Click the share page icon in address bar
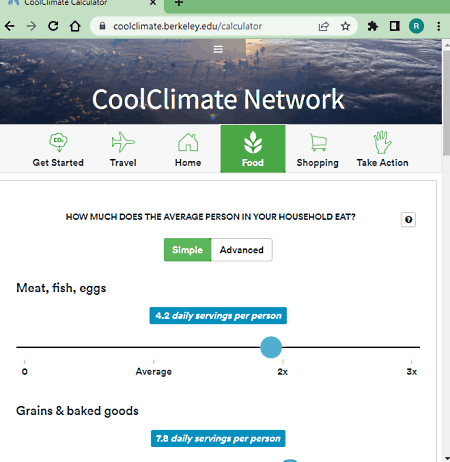The image size is (450, 462). click(324, 26)
